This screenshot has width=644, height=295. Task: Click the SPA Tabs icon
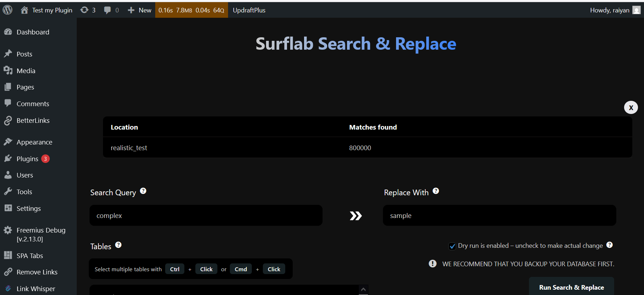point(8,255)
